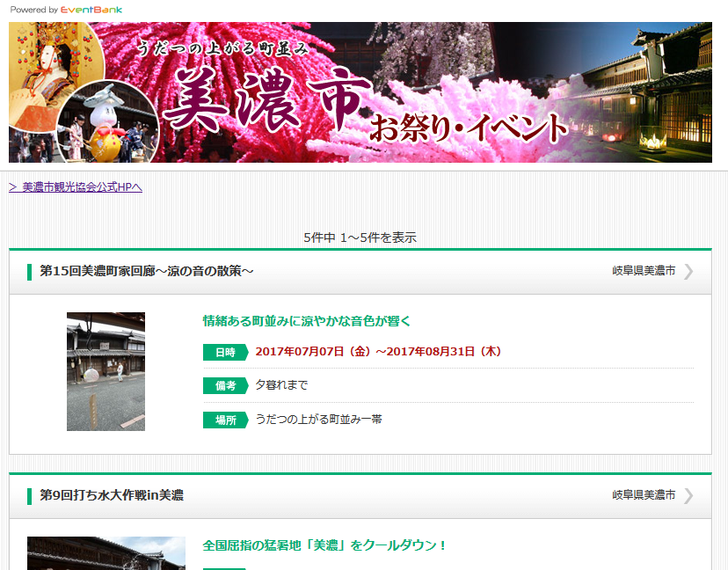Click the note text 夕暮れまで
This screenshot has height=570, width=728.
(281, 384)
